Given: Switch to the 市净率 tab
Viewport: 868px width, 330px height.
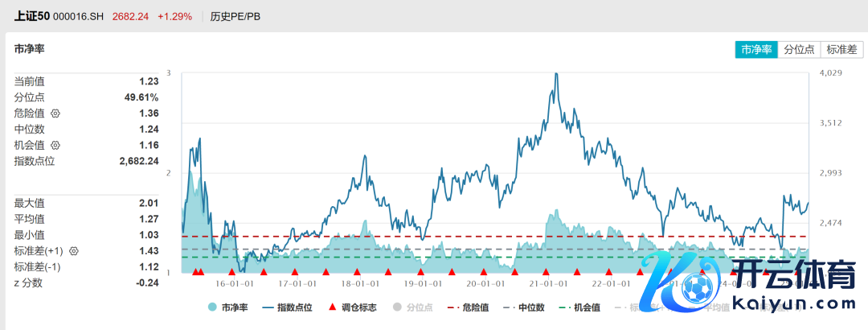Looking at the screenshot, I should (756, 49).
